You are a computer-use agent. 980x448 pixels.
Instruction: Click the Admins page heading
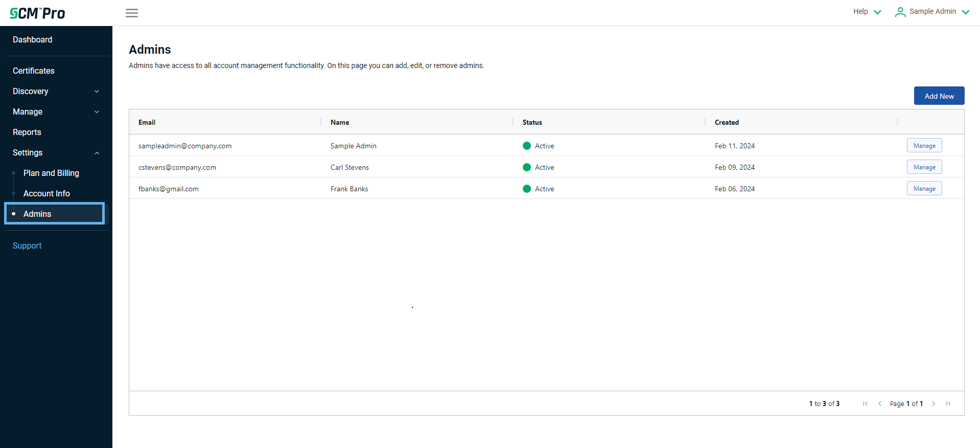[x=150, y=50]
